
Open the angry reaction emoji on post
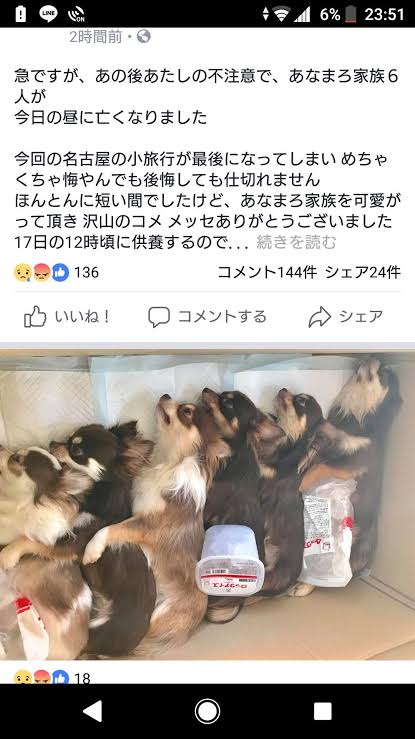[x=41, y=272]
